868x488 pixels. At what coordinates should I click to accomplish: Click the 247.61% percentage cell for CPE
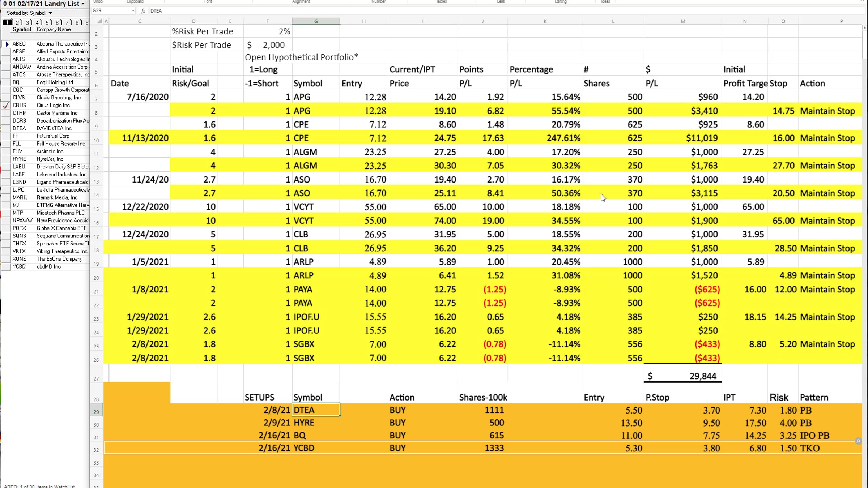(x=545, y=138)
